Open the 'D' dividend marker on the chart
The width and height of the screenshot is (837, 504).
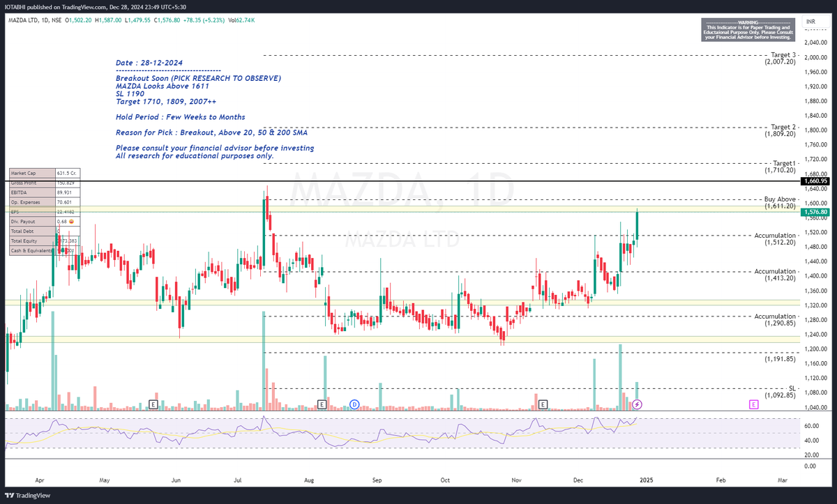tap(354, 404)
